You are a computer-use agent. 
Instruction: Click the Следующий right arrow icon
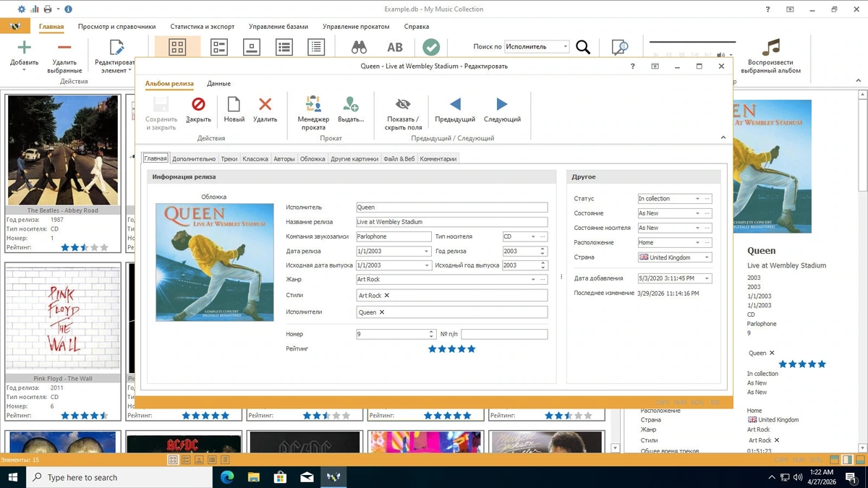(x=502, y=104)
